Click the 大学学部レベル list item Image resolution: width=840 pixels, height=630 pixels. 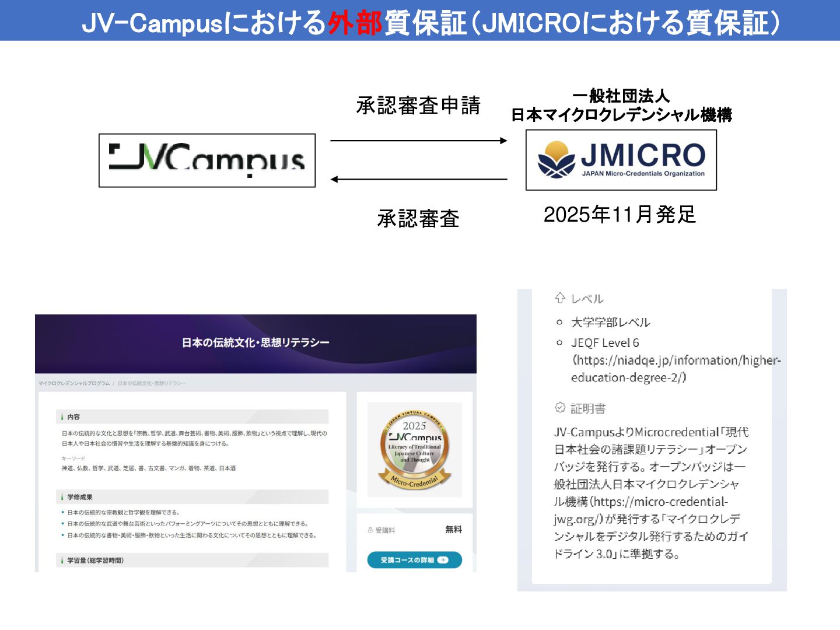tap(610, 322)
